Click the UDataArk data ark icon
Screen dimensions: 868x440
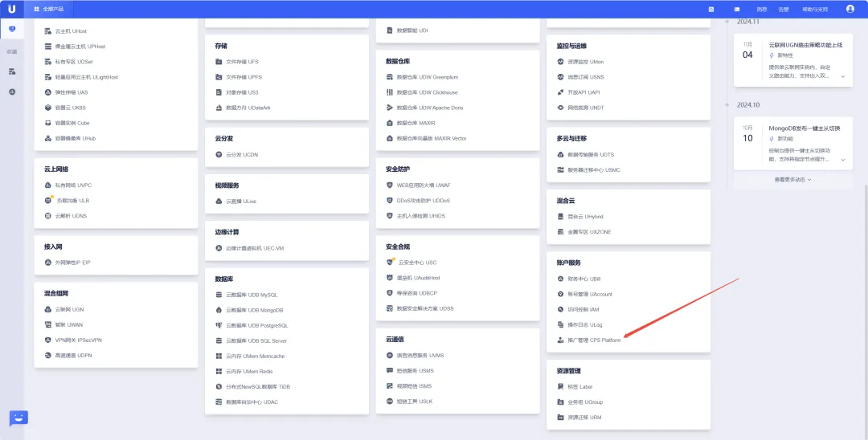(219, 108)
